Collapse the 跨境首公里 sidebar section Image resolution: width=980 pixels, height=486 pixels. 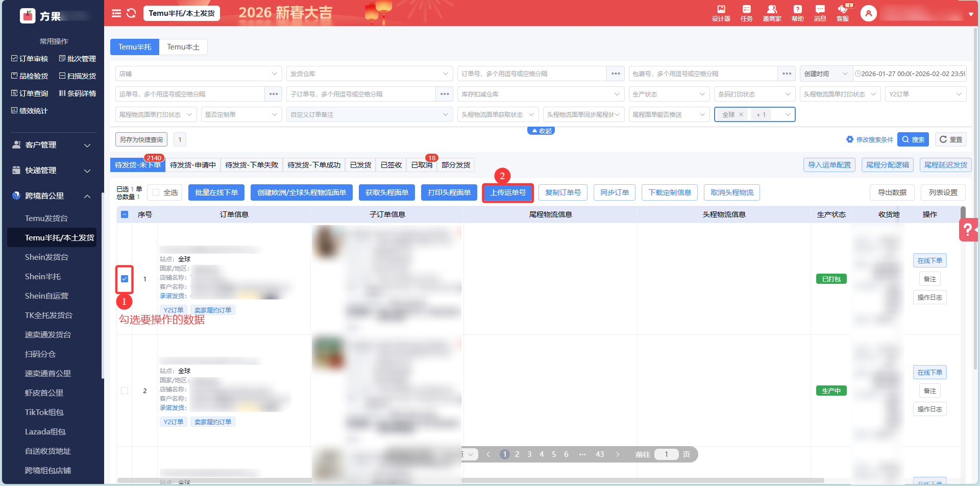pyautogui.click(x=52, y=196)
